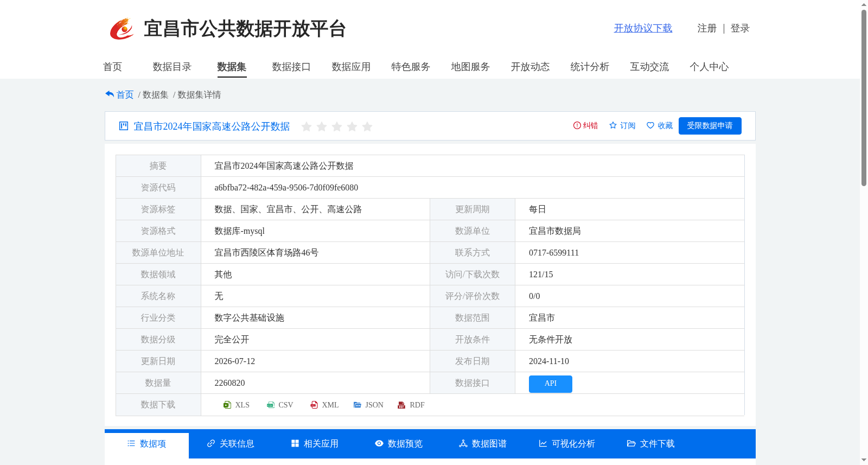Click the 数据集 breadcrumb
The image size is (868, 465).
click(155, 95)
